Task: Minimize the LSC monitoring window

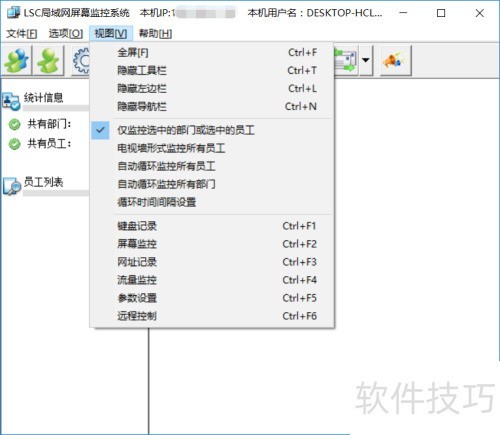Action: pos(403,13)
